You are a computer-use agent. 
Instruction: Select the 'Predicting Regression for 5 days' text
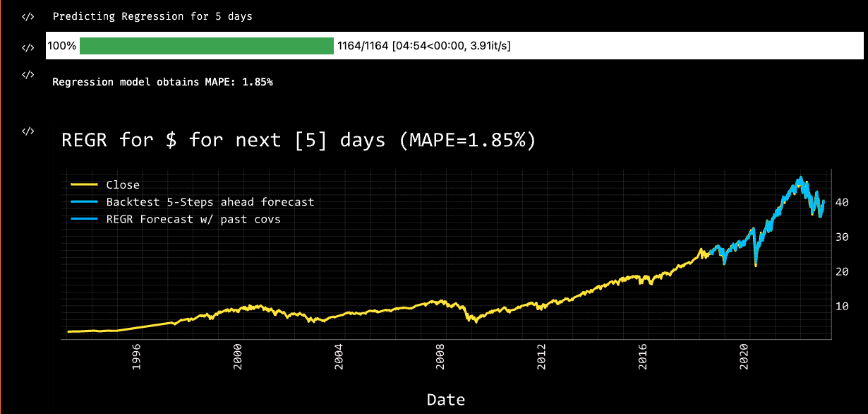click(x=152, y=16)
